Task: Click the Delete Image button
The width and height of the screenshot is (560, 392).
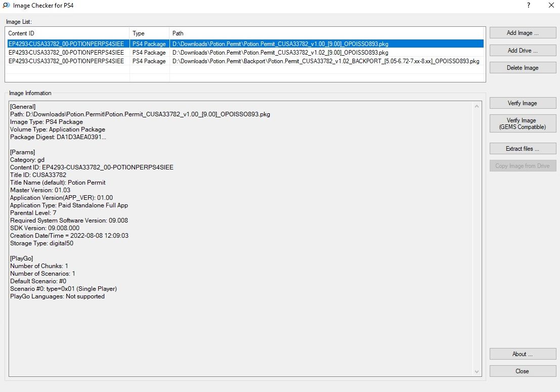Action: point(523,67)
